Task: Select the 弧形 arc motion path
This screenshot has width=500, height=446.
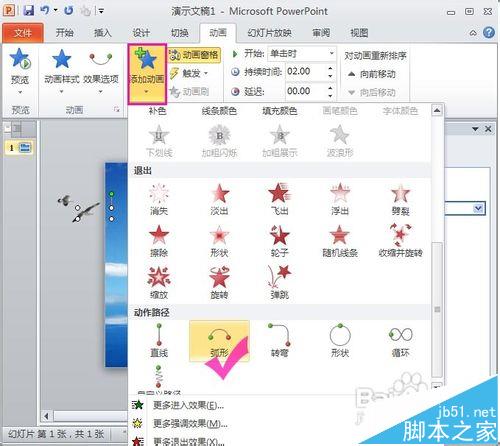Action: point(219,341)
